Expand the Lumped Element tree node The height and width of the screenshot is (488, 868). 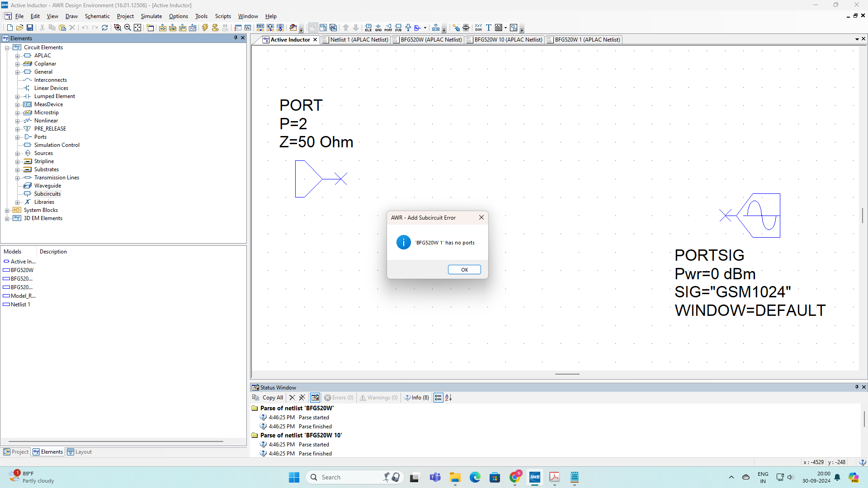click(x=17, y=96)
